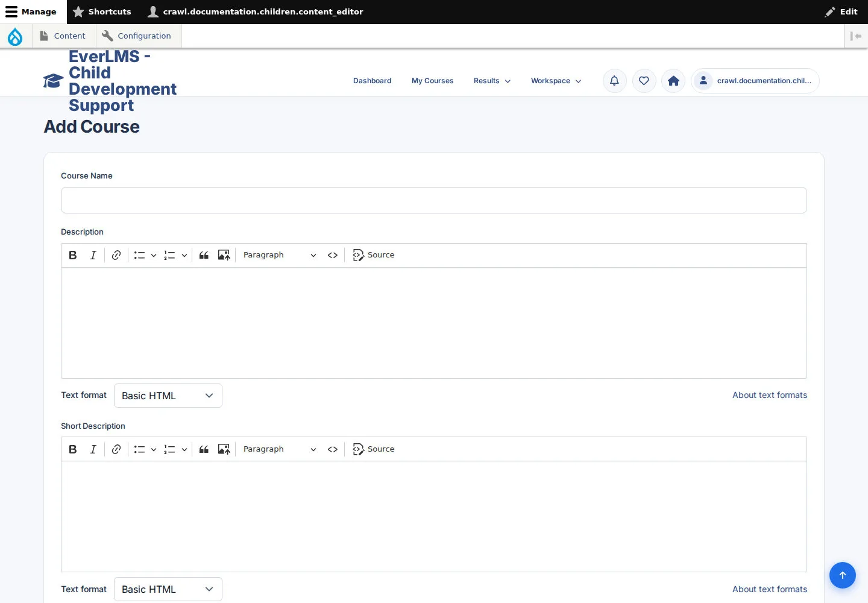Open the Shortcuts toolbar tab

pos(102,11)
